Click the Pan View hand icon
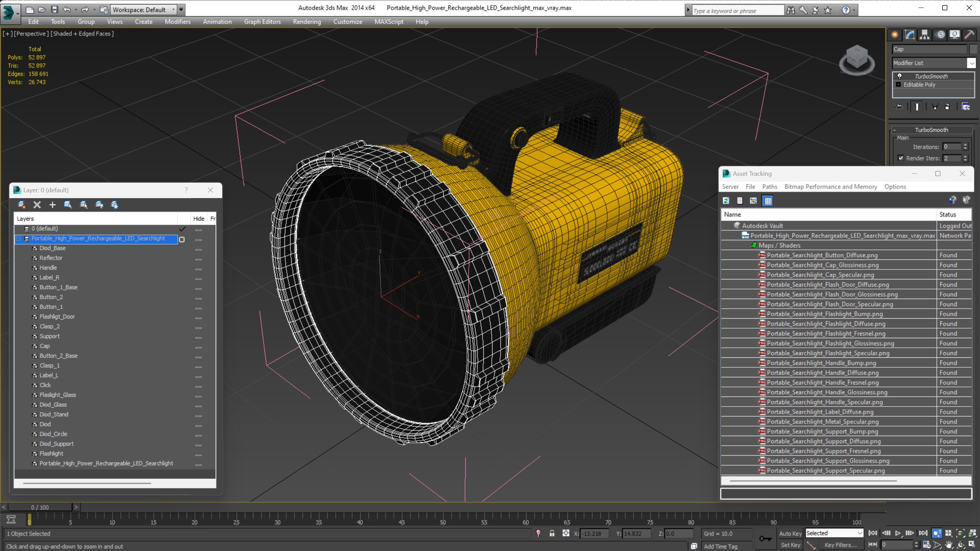 [949, 545]
